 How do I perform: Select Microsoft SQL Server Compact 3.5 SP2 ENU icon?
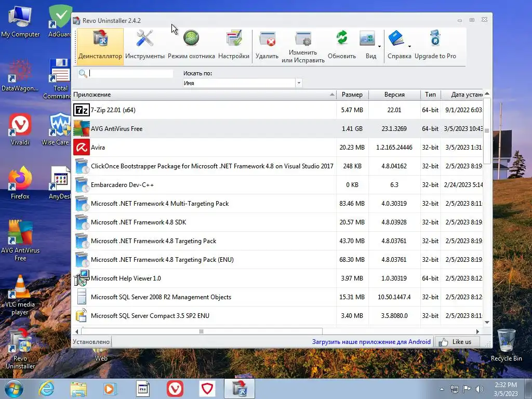[x=82, y=315]
